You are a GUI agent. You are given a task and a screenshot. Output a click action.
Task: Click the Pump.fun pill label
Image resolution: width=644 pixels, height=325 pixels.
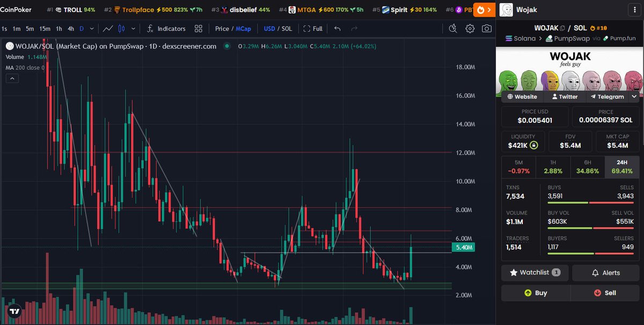pyautogui.click(x=619, y=38)
